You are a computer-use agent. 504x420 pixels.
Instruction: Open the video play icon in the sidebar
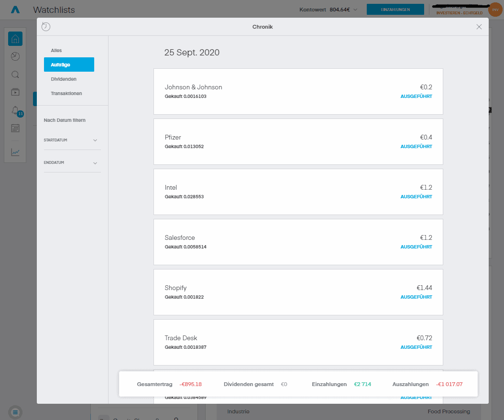point(15,92)
